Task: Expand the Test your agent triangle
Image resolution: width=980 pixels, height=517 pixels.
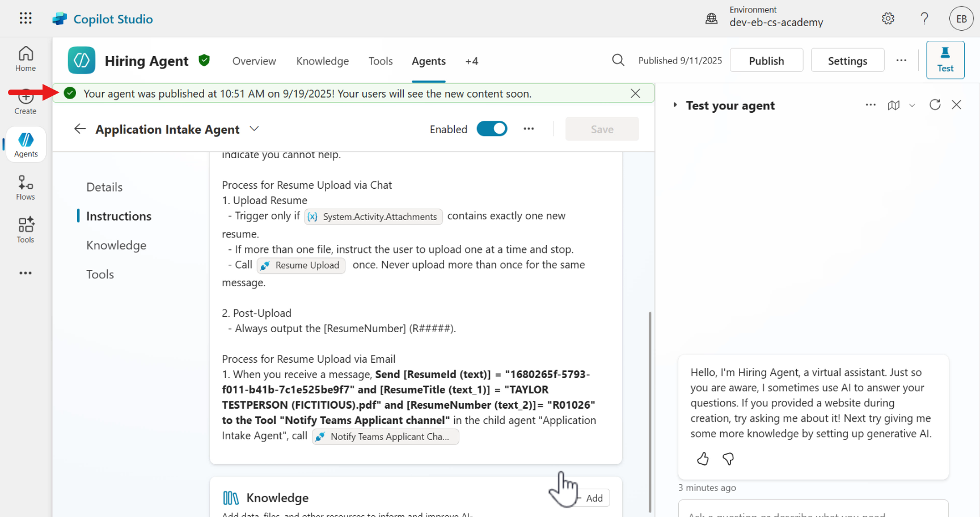Action: [675, 105]
